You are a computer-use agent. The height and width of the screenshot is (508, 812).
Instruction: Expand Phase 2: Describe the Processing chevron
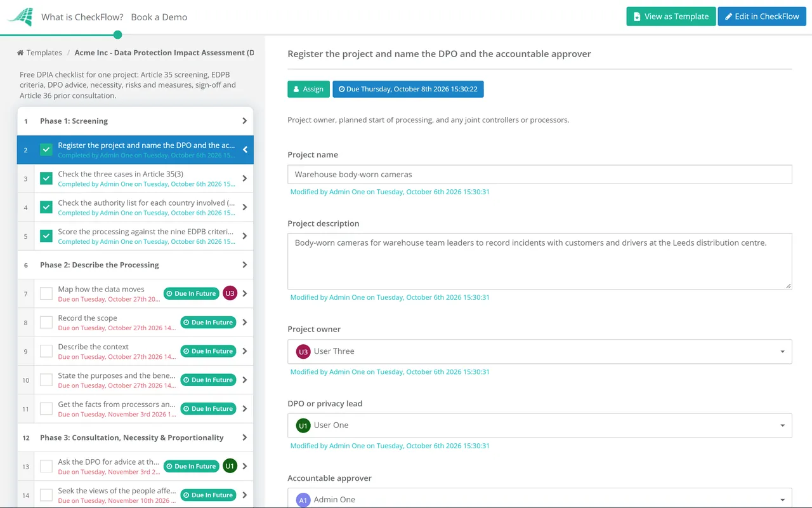click(x=245, y=265)
